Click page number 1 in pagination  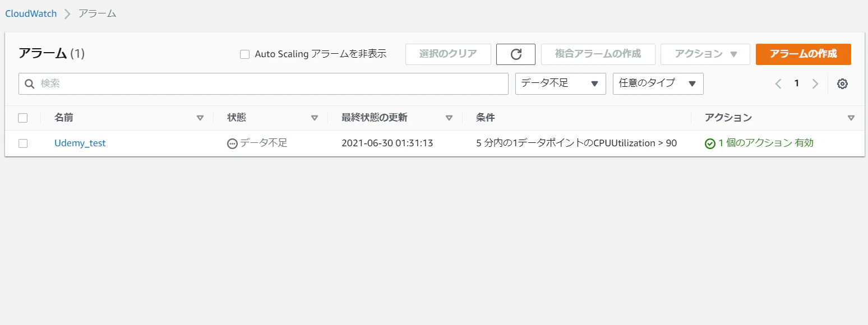pos(796,83)
